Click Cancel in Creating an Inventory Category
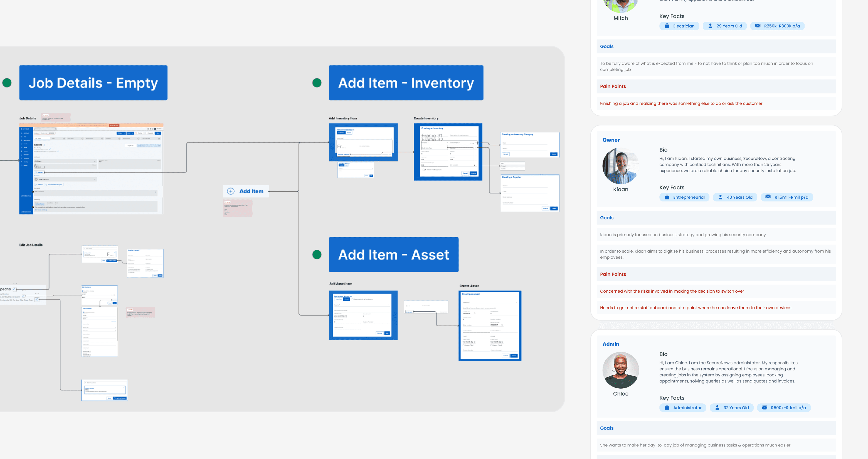Viewport: 868px width, 459px height. pos(505,154)
